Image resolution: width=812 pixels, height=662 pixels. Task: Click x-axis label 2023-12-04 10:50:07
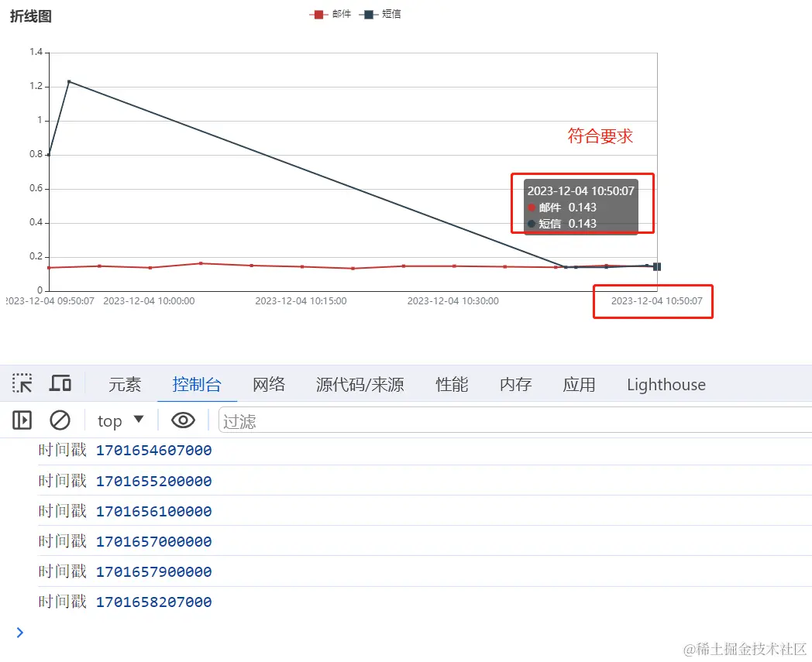point(656,300)
